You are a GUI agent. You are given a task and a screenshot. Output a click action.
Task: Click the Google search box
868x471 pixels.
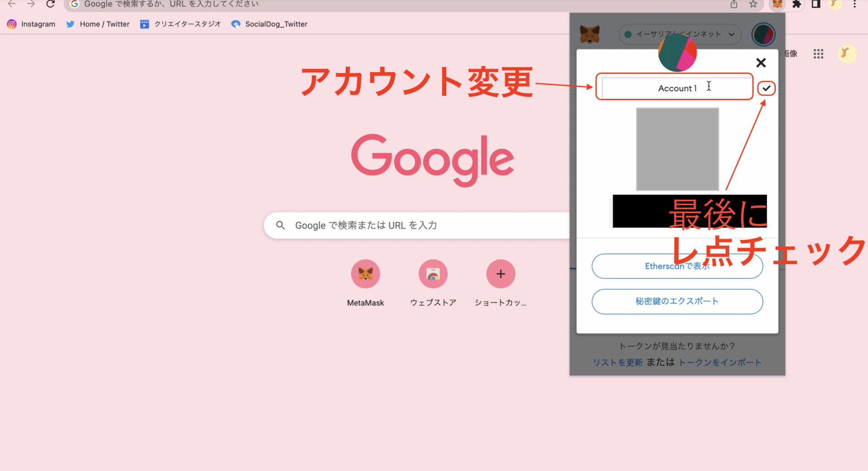click(x=416, y=225)
